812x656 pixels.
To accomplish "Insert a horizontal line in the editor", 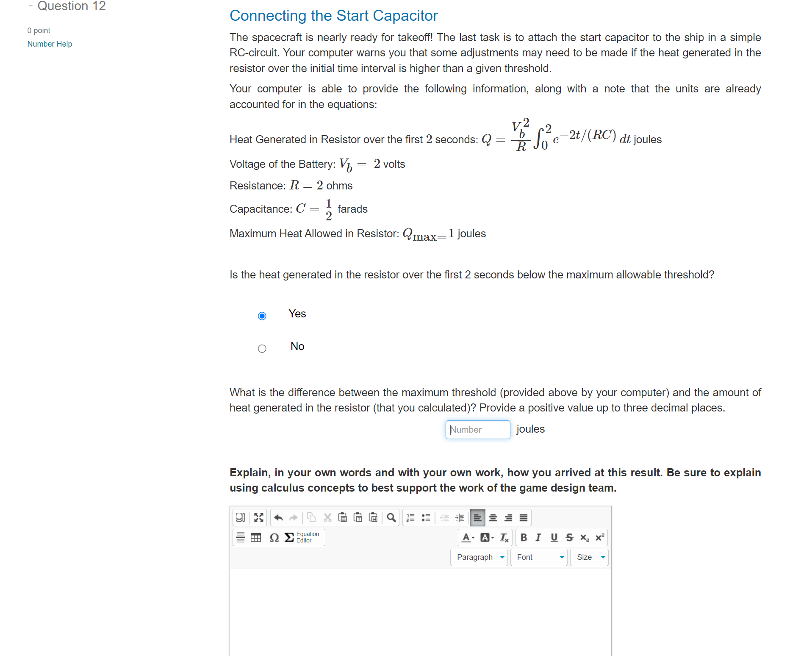I will click(x=241, y=537).
